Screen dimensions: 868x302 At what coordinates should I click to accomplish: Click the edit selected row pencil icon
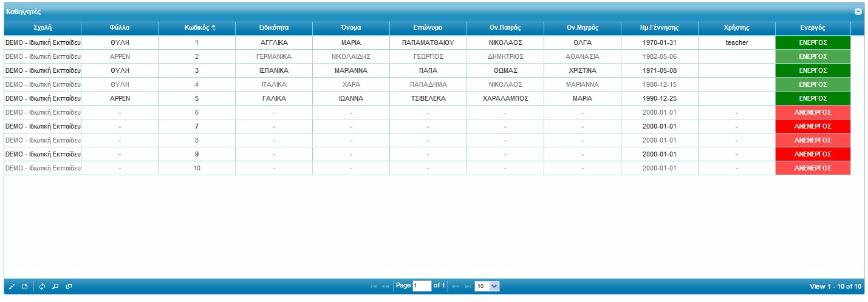(x=12, y=286)
